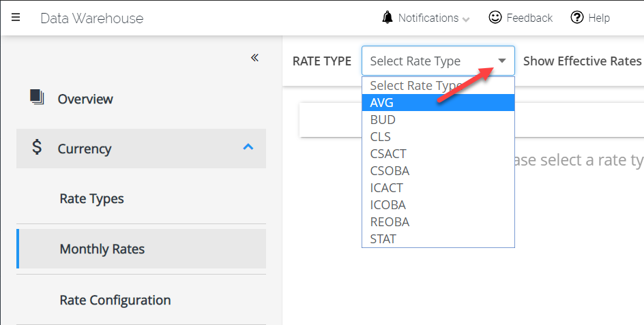Select the ICOBA rate type option
Viewport: 644px width, 325px height.
(388, 205)
